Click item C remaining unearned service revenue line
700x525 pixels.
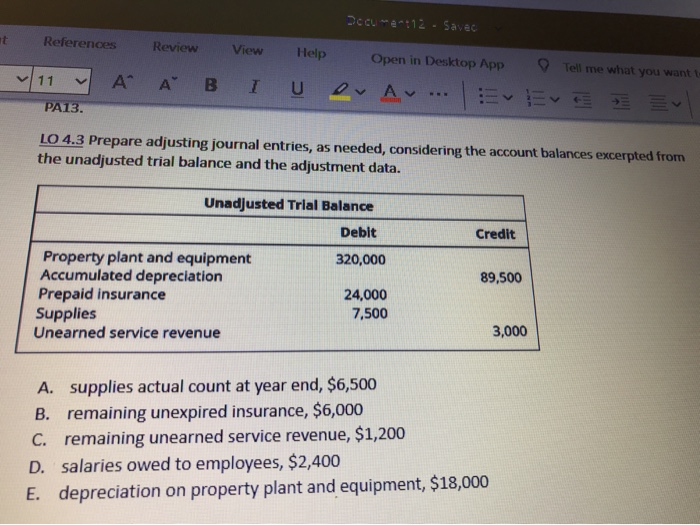coord(219,437)
